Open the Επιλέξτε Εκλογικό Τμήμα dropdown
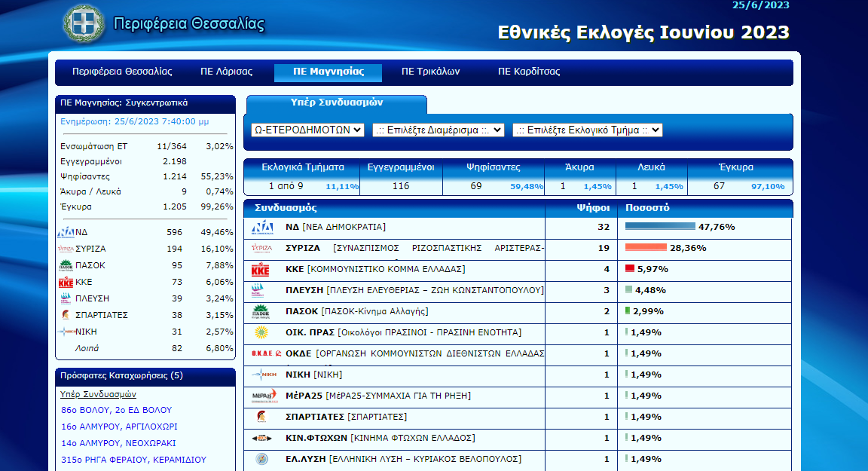 [587, 130]
